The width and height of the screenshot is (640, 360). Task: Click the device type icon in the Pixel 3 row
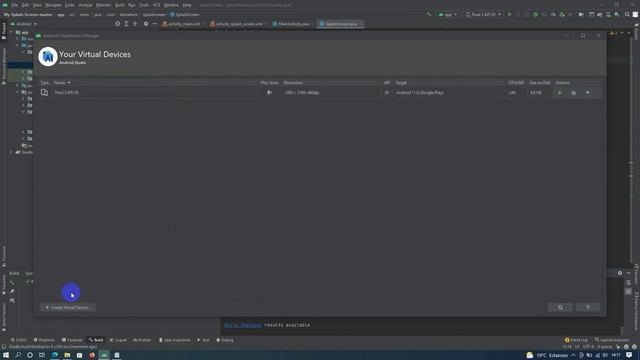[44, 93]
